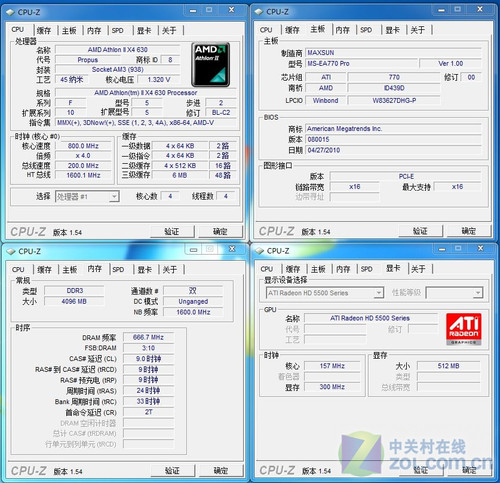Switch to SPD tab in top-left window
Screen dimensions: 500x483
tap(118, 31)
